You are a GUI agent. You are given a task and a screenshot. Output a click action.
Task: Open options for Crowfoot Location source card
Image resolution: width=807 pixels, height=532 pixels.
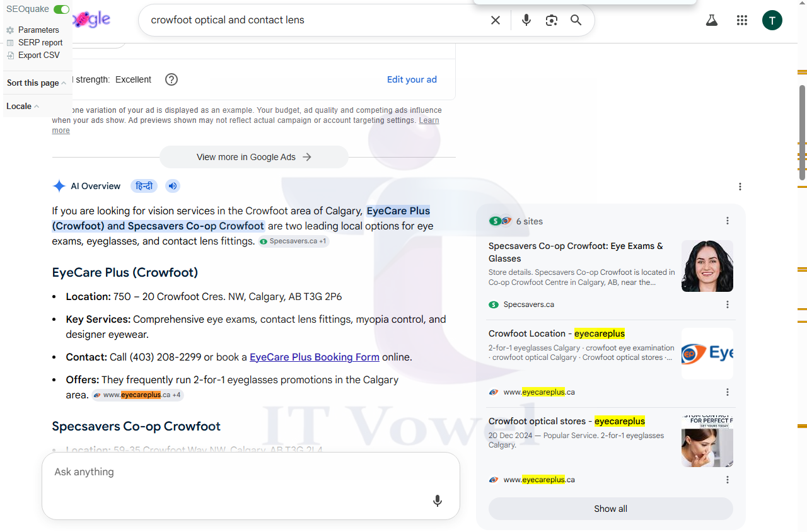point(728,392)
